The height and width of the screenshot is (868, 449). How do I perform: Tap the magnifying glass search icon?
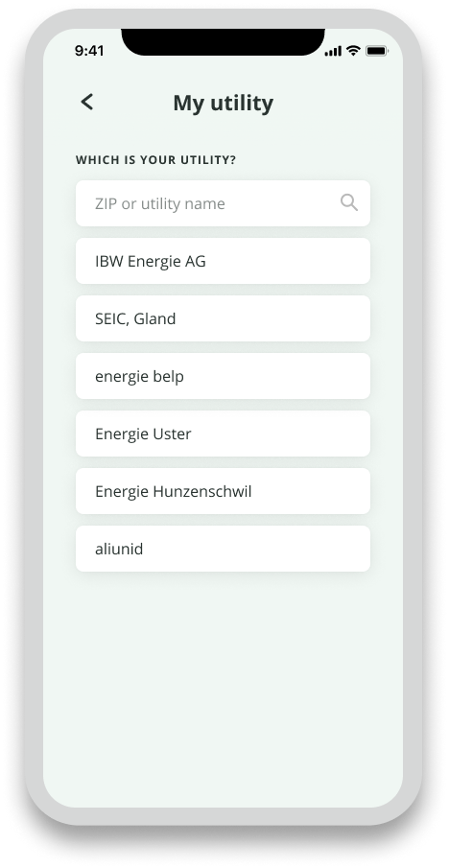(x=349, y=202)
